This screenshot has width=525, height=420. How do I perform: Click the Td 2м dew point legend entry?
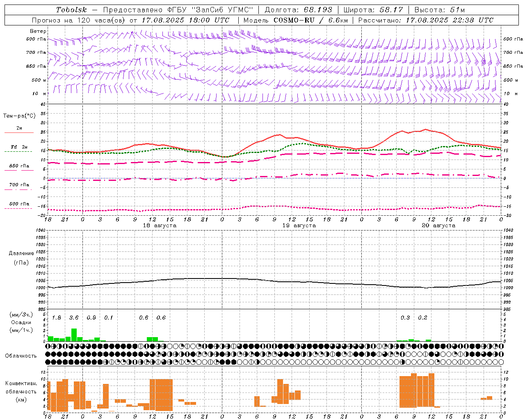click(19, 147)
